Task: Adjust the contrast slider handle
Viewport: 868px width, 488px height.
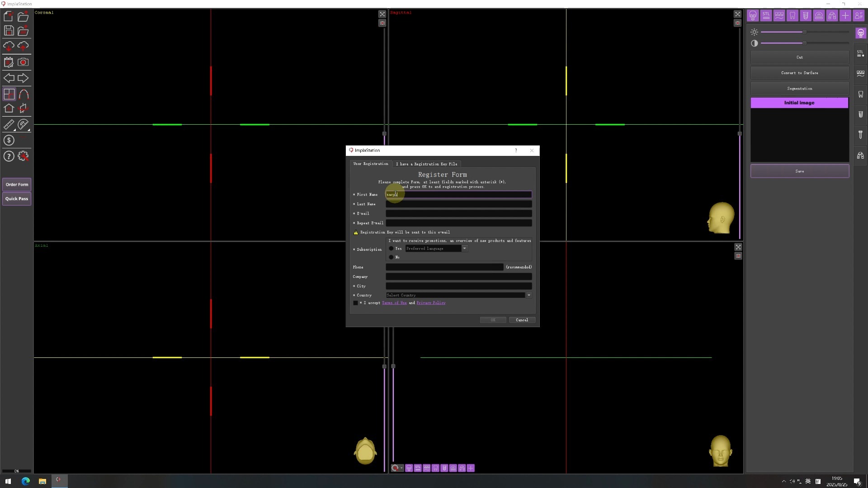Action: pyautogui.click(x=805, y=43)
